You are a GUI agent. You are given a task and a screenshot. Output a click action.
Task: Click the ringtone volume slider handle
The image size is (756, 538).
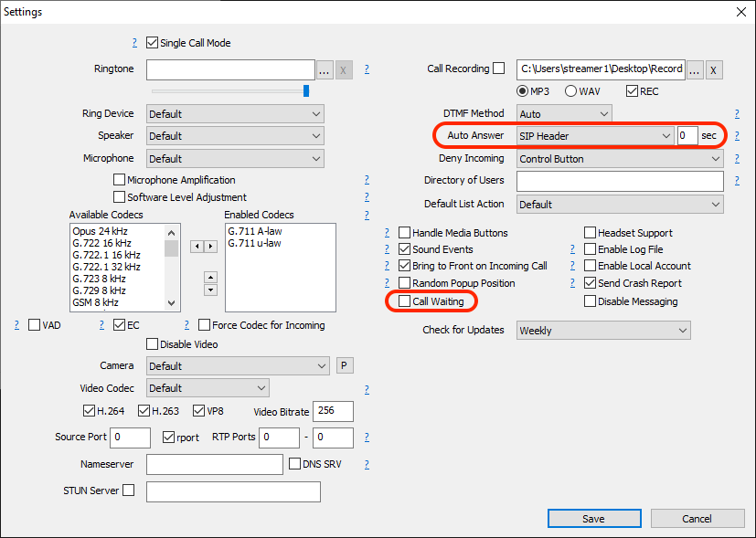306,90
